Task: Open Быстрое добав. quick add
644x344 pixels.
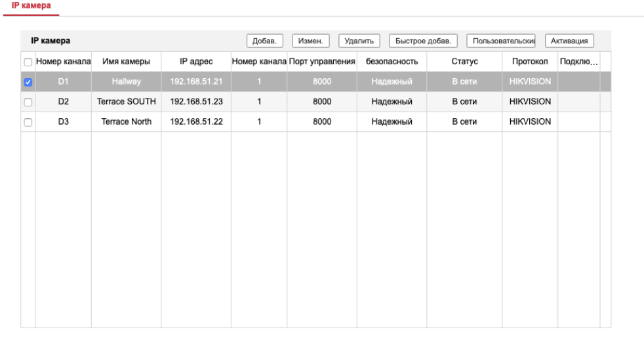Action: pyautogui.click(x=423, y=41)
